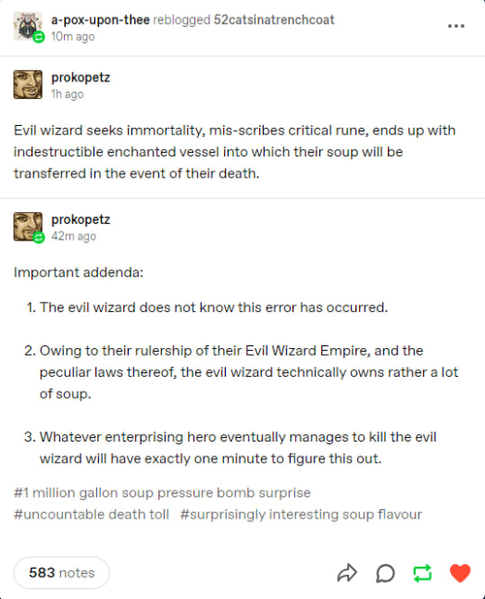Click the green reblog icon
Image resolution: width=485 pixels, height=599 pixels.
click(x=422, y=573)
